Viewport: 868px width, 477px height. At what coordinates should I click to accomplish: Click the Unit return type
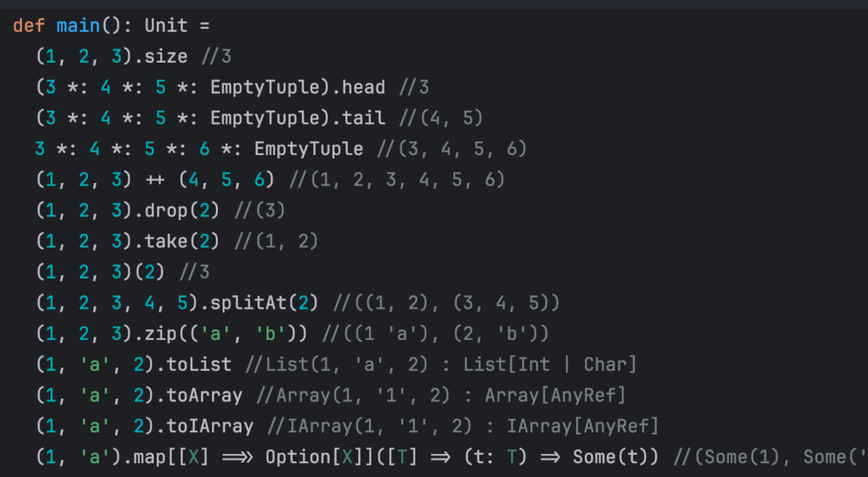pyautogui.click(x=166, y=26)
